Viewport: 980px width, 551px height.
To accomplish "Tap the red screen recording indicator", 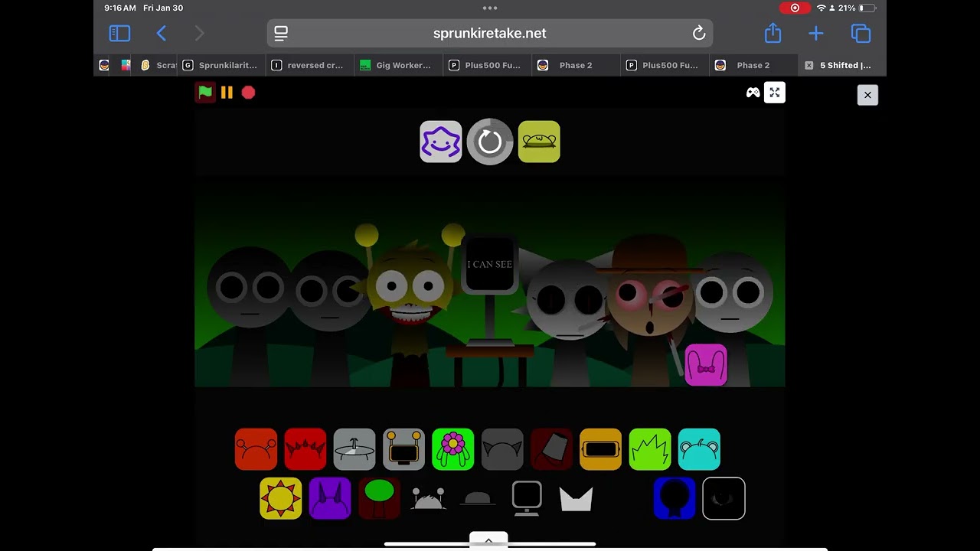I will (795, 8).
